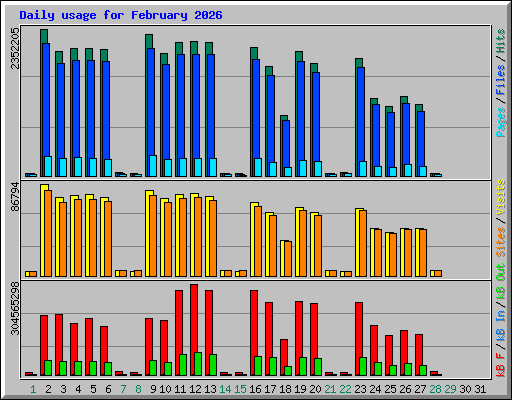Click day 16 on the x-axis
This screenshot has width=512, height=400.
(255, 389)
